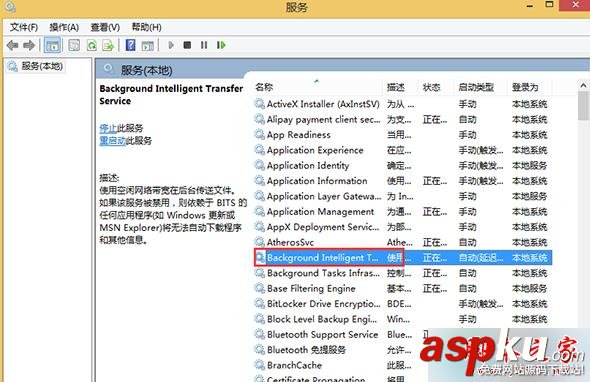Select the Application Layer Gateway service
The height and width of the screenshot is (382, 590).
[x=403, y=196]
